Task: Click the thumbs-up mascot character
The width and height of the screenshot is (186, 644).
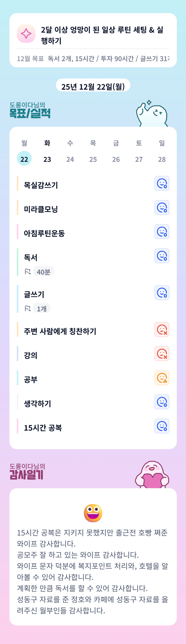Action: [x=151, y=114]
